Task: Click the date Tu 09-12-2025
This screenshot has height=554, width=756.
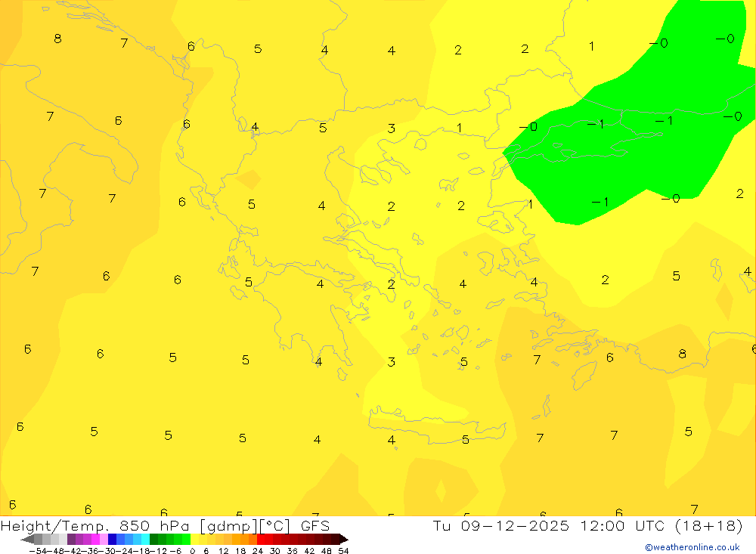Action: (x=500, y=525)
